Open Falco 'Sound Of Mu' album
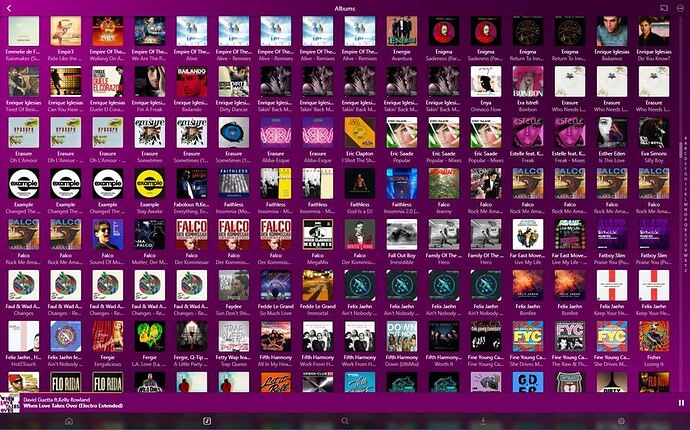 tap(108, 235)
